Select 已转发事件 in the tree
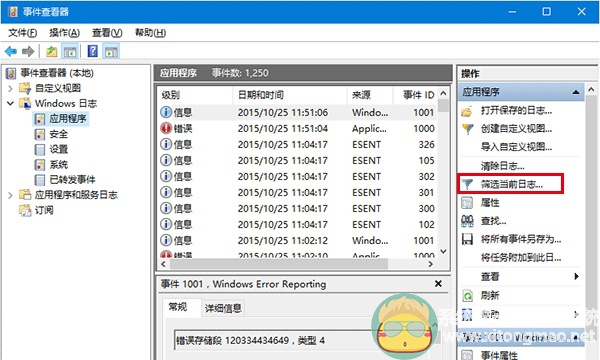The image size is (600, 360). tap(72, 179)
